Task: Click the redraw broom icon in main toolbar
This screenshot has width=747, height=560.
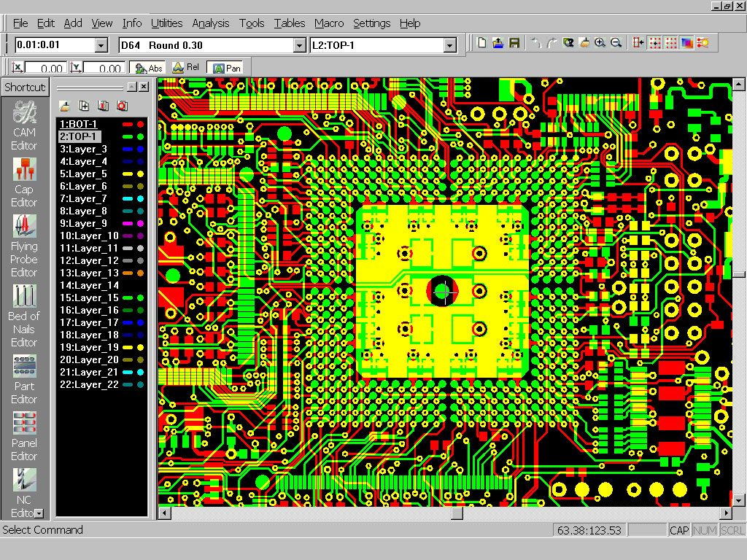Action: pyautogui.click(x=584, y=43)
